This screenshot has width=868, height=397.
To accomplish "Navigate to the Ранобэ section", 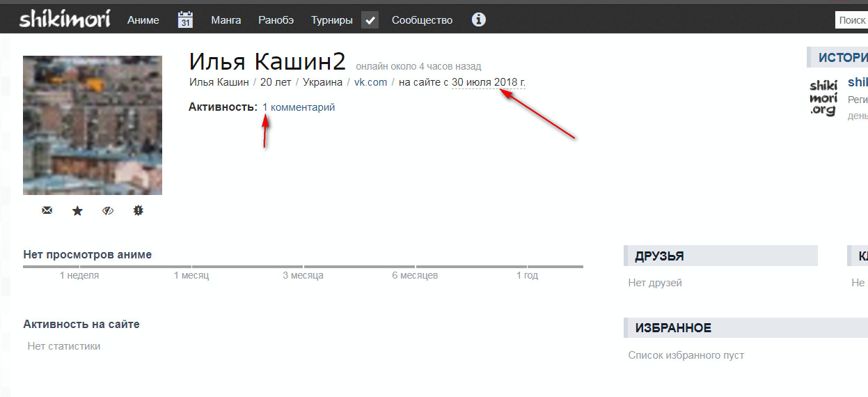I will [276, 20].
